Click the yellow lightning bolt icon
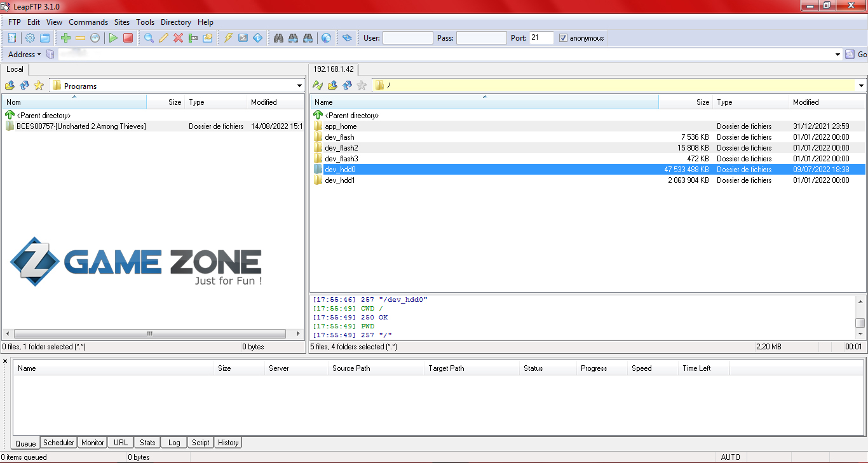 click(228, 38)
